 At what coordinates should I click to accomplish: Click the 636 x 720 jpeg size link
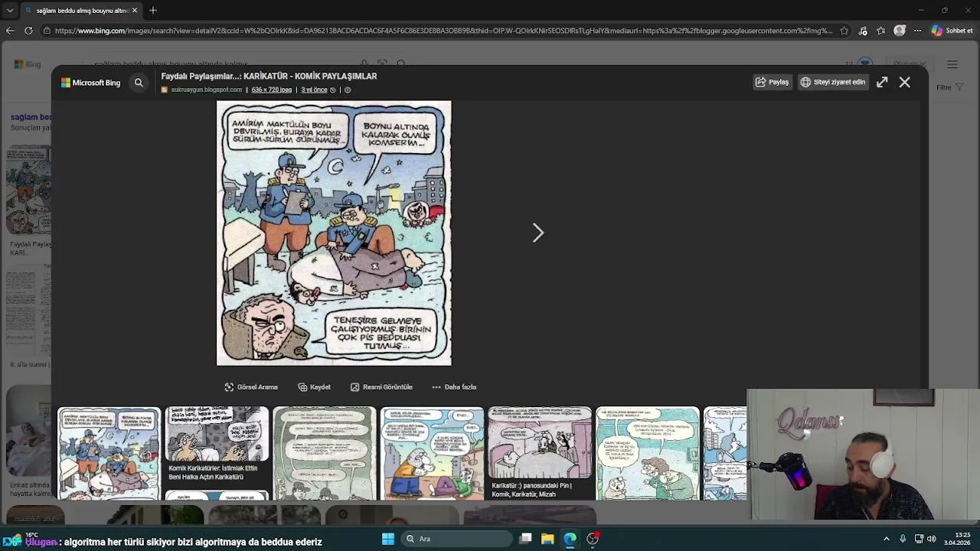(272, 90)
